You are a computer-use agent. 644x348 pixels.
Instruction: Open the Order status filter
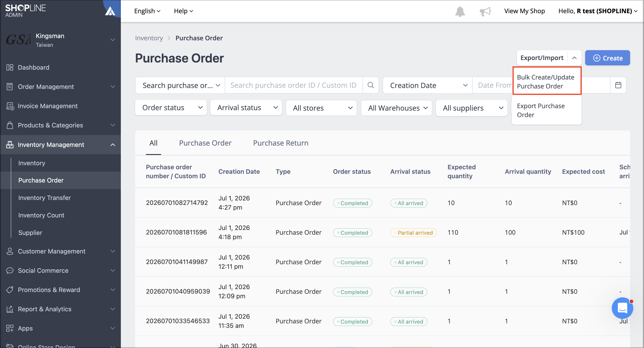[171, 108]
